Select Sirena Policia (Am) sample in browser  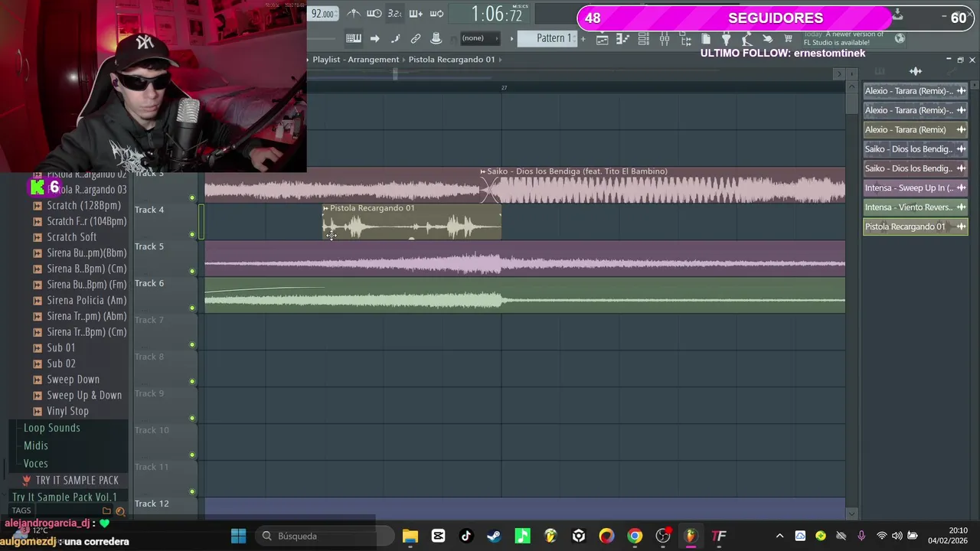point(87,300)
